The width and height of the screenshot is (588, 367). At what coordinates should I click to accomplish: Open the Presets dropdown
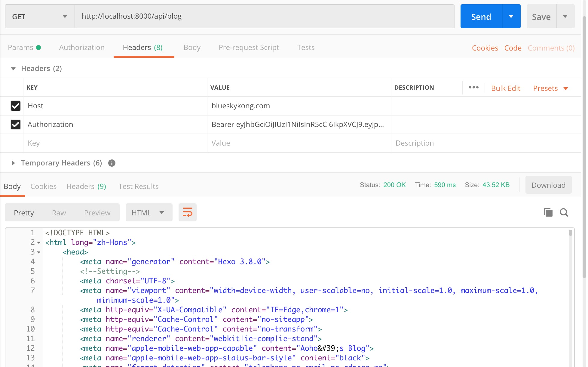coord(550,88)
